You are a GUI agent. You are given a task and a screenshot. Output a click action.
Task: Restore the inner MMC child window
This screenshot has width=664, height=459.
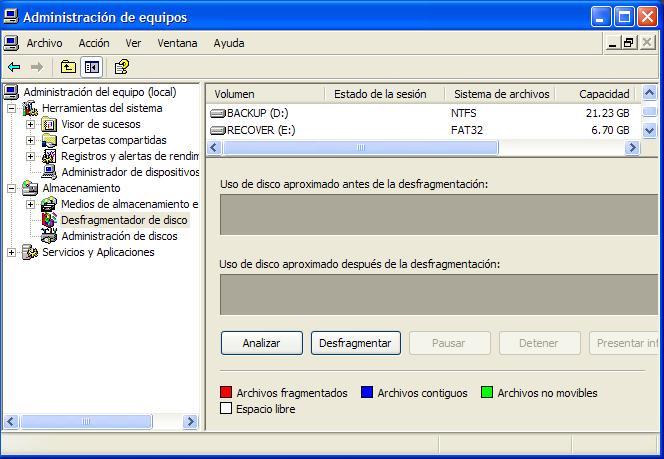(628, 43)
